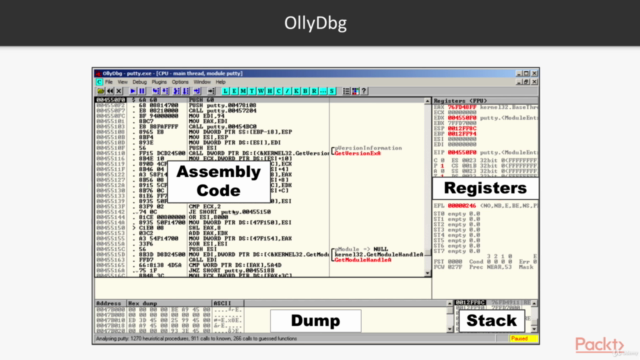Open the Debug menu
The height and width of the screenshot is (360, 640).
click(140, 82)
